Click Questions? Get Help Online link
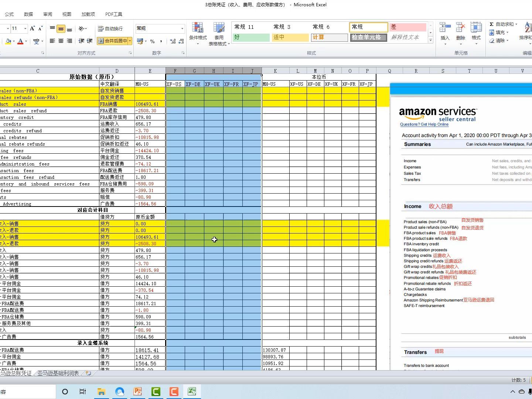Screen dimensions: 532x399 click(x=424, y=125)
